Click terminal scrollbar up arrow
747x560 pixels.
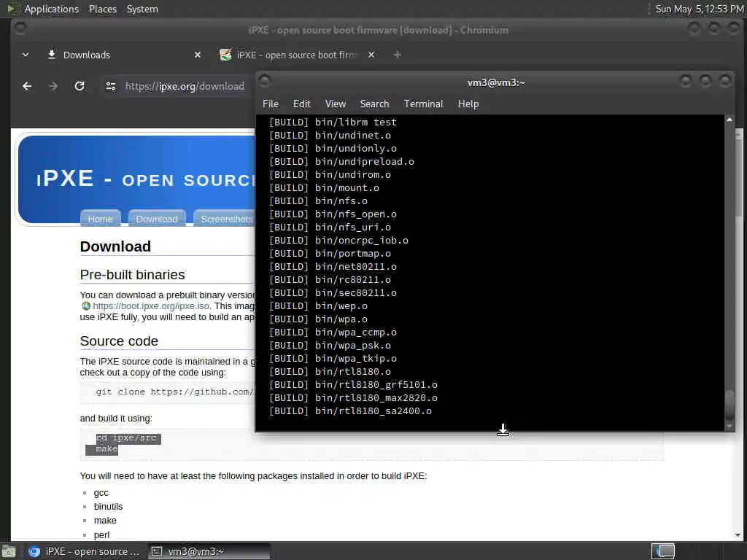point(729,120)
